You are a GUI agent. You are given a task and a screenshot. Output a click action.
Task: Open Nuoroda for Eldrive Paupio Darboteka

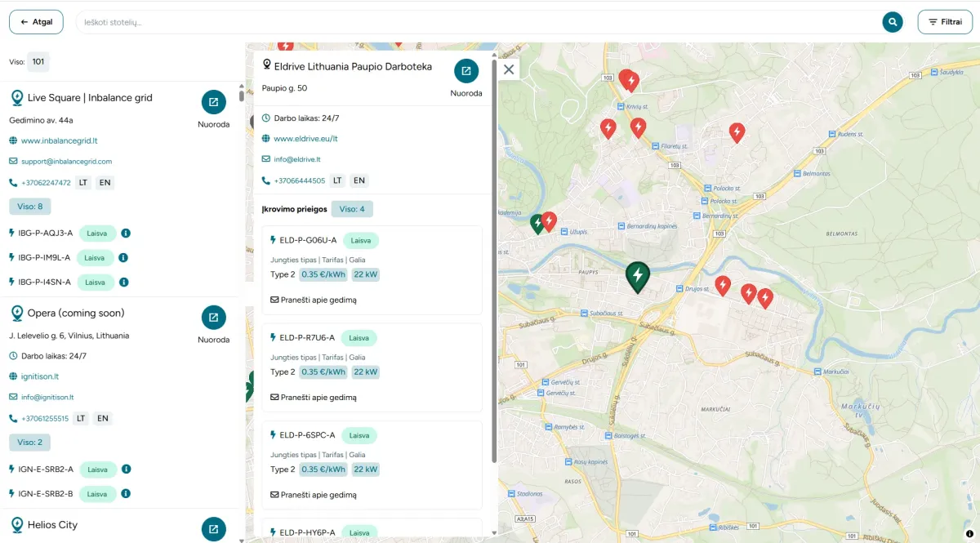pos(466,71)
